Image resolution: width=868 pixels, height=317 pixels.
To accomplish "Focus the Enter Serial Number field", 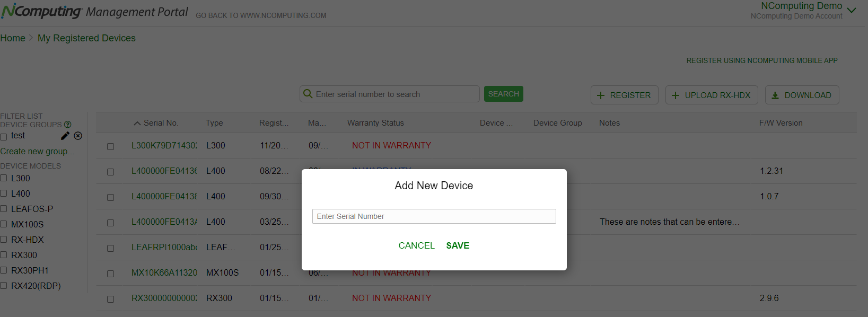I will (434, 216).
